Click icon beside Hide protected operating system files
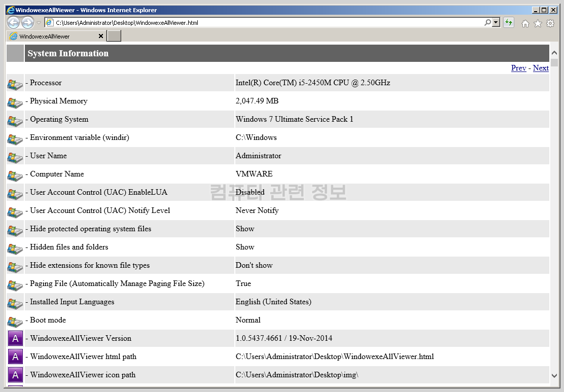This screenshot has width=564, height=392. click(x=15, y=231)
